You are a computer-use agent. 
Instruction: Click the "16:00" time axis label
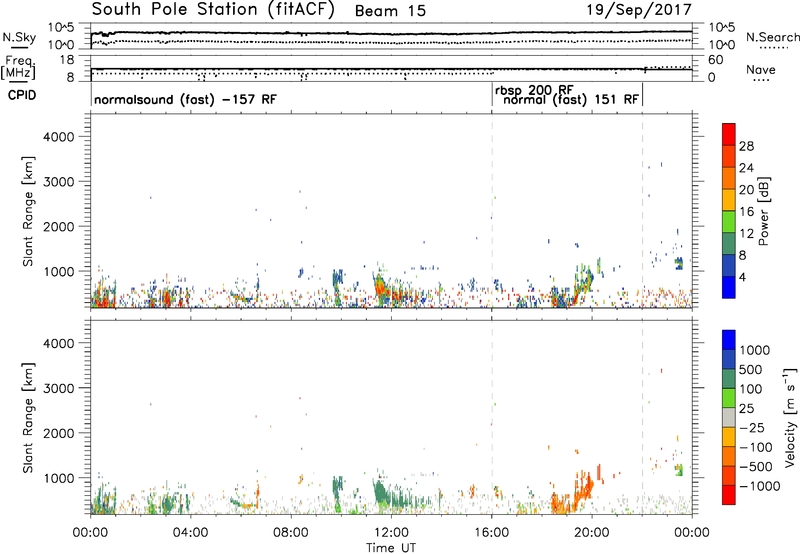point(492,533)
